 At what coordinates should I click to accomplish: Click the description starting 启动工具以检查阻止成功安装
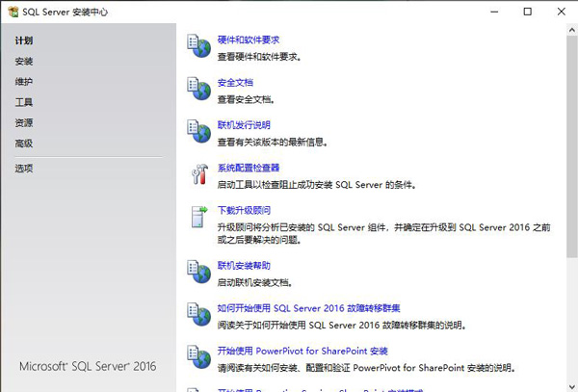[317, 185]
